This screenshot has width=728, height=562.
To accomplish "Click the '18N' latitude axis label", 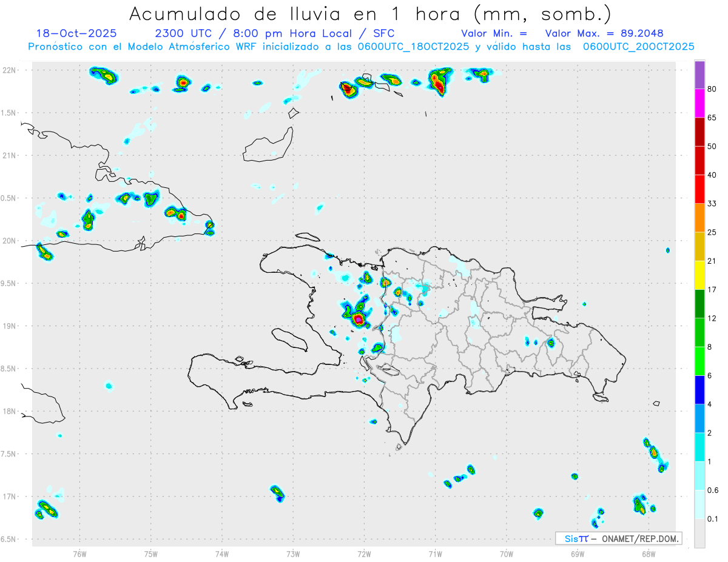I will click(x=9, y=411).
